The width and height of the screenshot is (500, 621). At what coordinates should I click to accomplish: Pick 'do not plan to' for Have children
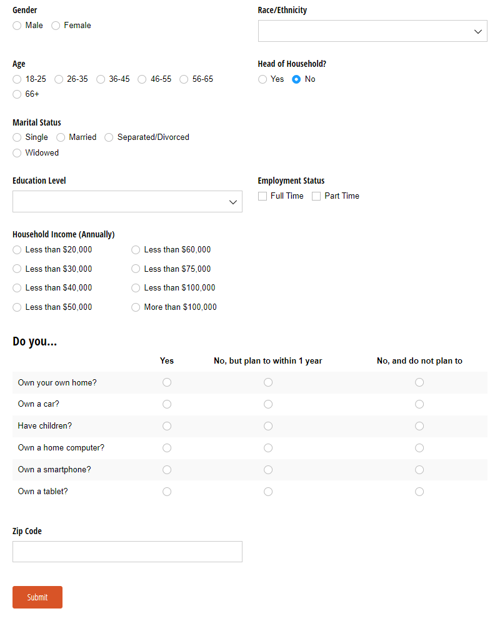pos(419,426)
